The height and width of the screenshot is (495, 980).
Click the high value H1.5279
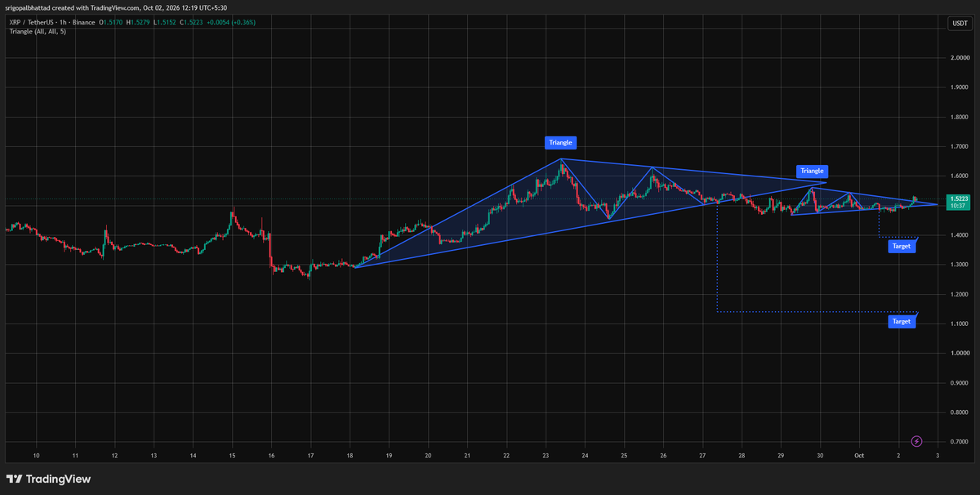[140, 22]
